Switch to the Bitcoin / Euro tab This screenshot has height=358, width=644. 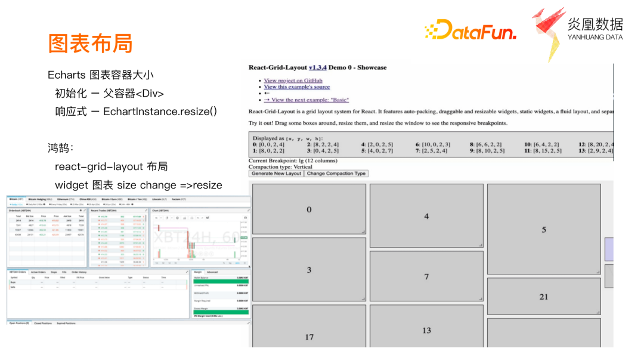click(112, 199)
